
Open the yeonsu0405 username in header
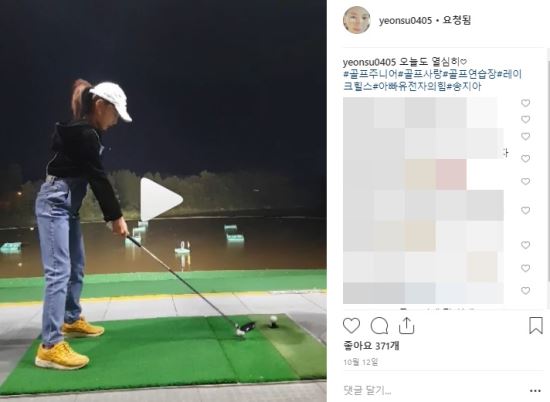click(x=405, y=21)
